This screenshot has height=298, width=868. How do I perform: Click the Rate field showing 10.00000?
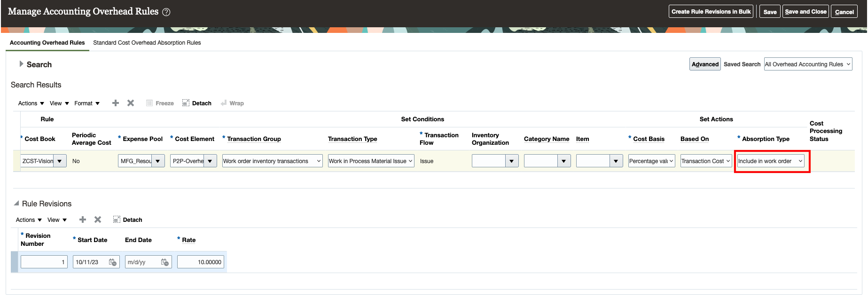[x=201, y=262]
